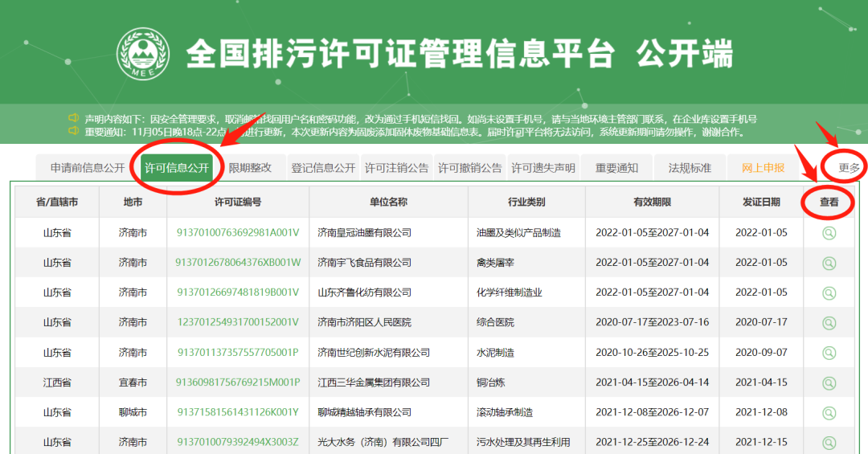This screenshot has height=454, width=868.
Task: Open magnifier icon for 江西三华金属集团有限公司
Action: pyautogui.click(x=829, y=382)
